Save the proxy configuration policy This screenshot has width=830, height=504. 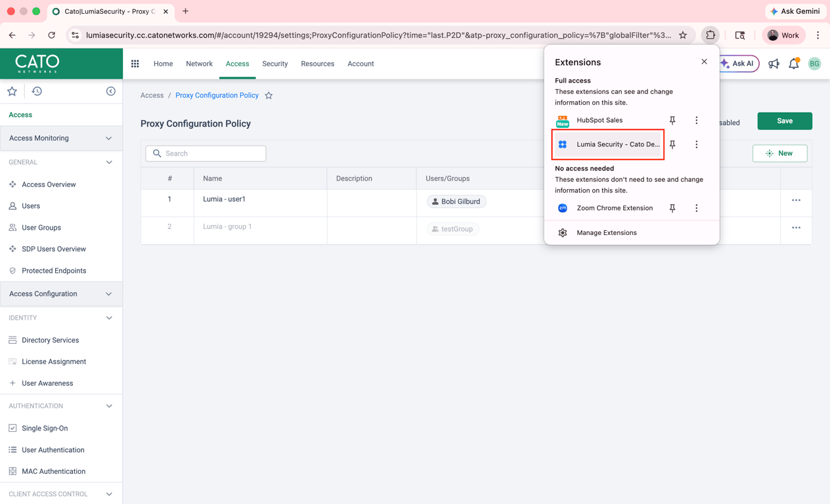pos(785,121)
